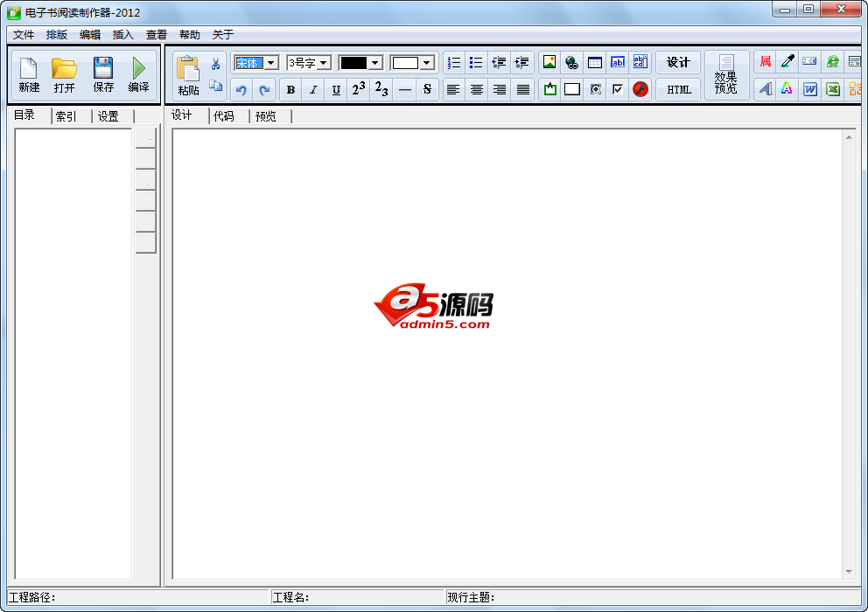Justify text alignment
The height and width of the screenshot is (612, 868).
coord(522,90)
